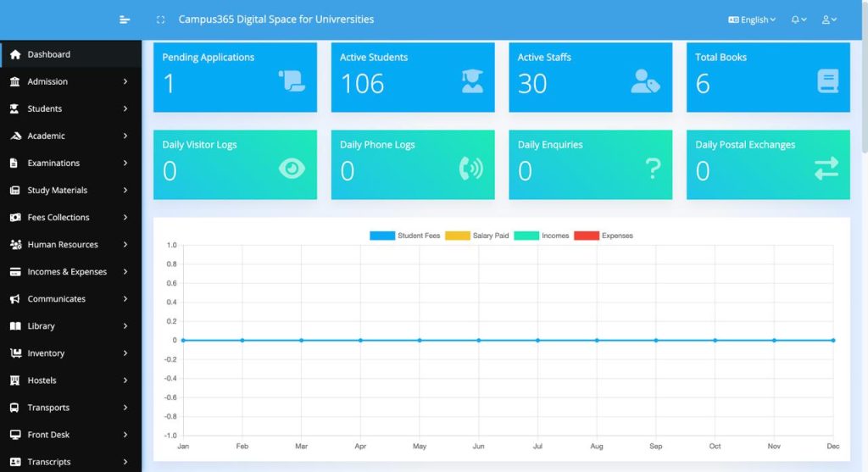Click the fullscreen expand icon in header
868x472 pixels.
click(160, 19)
